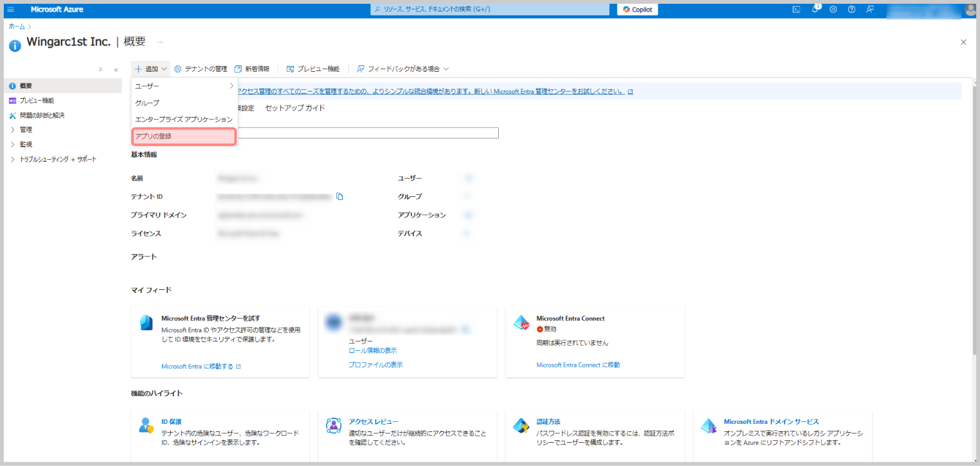980x466 pixels.
Task: Click Microsoft Entra ドメイン サービス icon
Action: pyautogui.click(x=709, y=425)
